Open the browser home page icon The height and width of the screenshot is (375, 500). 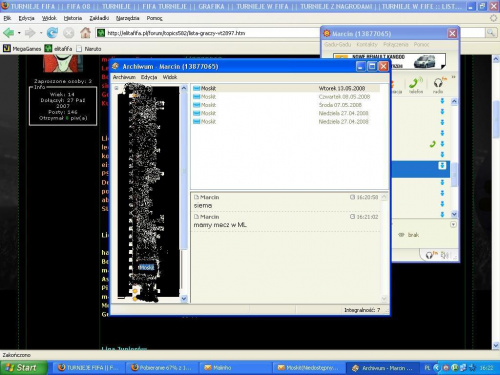(x=85, y=33)
